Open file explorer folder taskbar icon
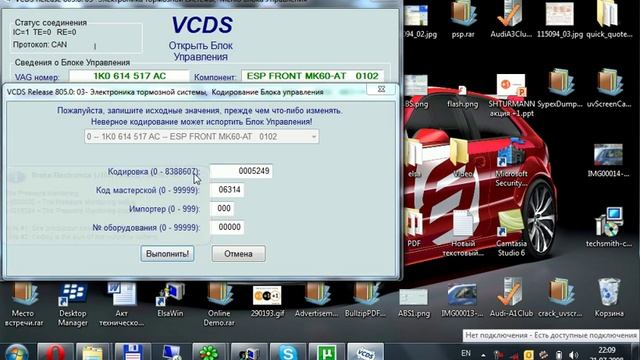The image size is (640, 360). pos(93,352)
